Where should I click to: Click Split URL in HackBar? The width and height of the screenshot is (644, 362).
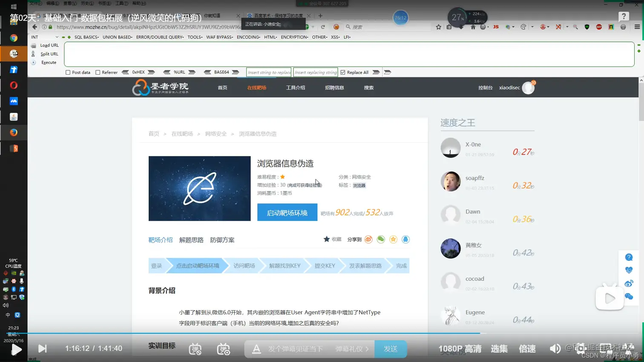point(49,54)
